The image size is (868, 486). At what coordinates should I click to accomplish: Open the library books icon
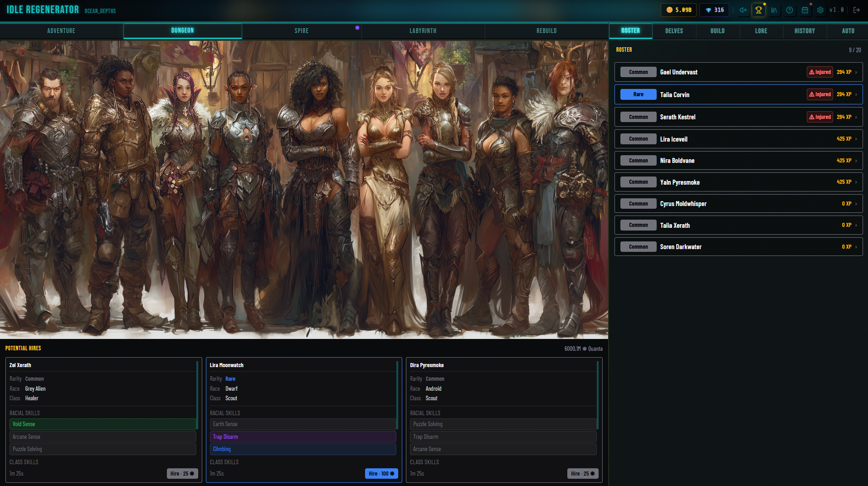774,10
